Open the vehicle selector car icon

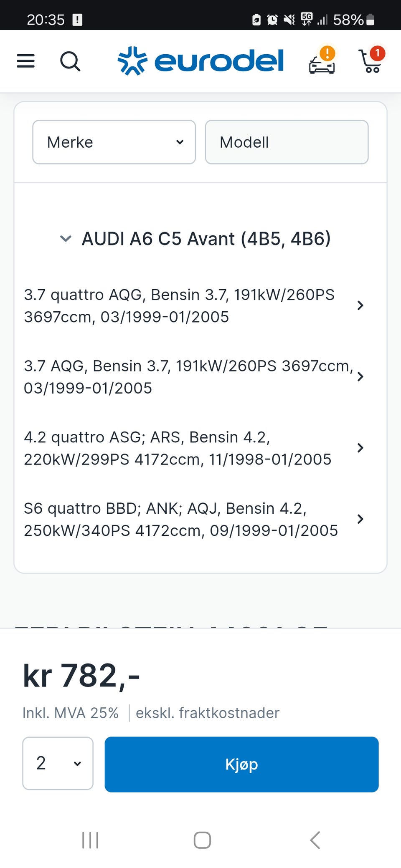click(322, 61)
